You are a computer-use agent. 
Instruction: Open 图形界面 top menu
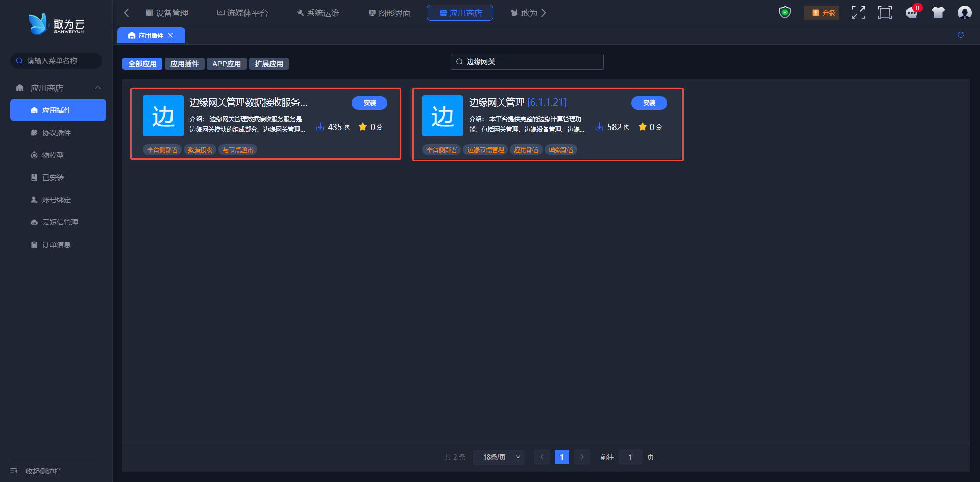pyautogui.click(x=389, y=13)
